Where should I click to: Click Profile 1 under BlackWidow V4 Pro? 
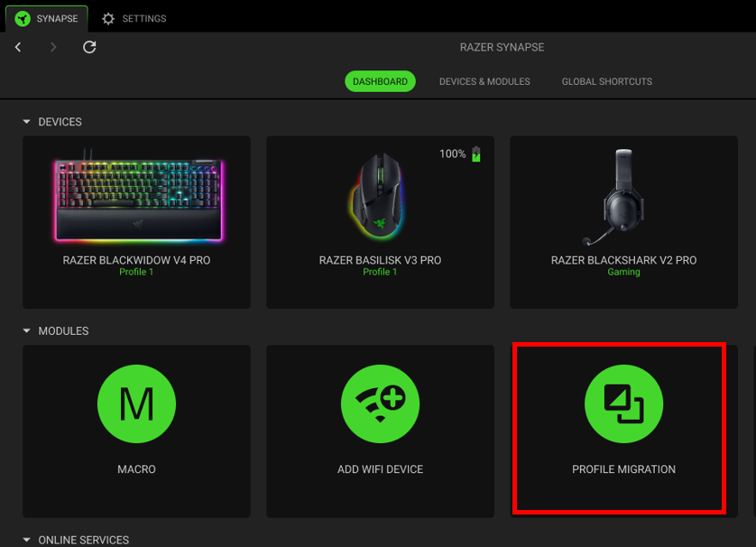136,272
